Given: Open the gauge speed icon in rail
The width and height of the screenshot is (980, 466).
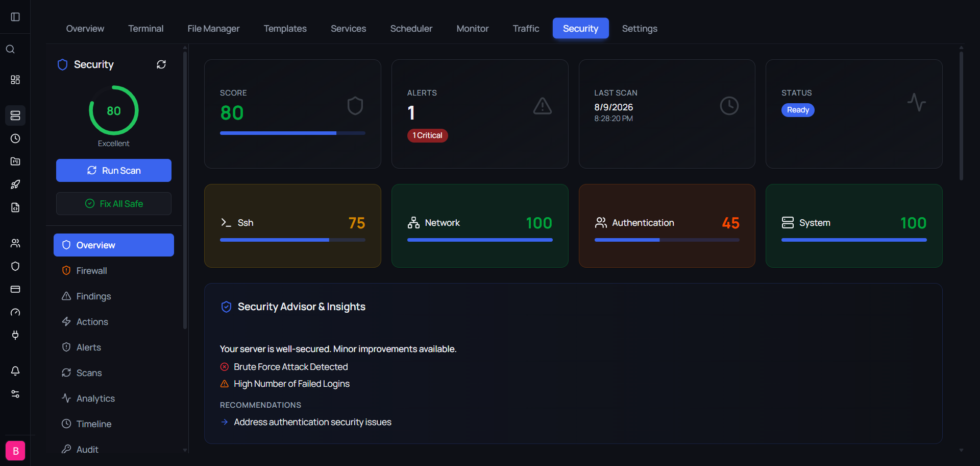Looking at the screenshot, I should click(15, 312).
